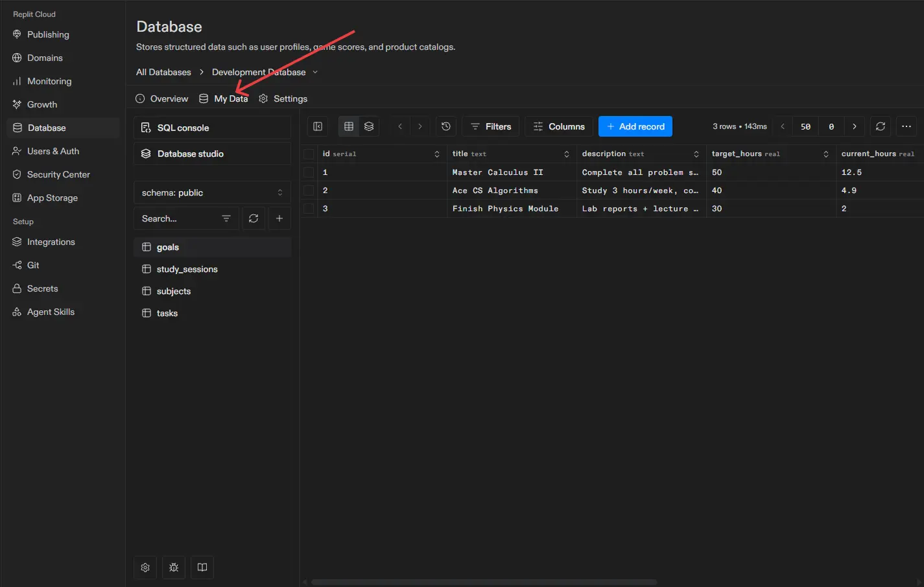Select the checkbox for row 3
This screenshot has height=587, width=924.
tap(309, 209)
